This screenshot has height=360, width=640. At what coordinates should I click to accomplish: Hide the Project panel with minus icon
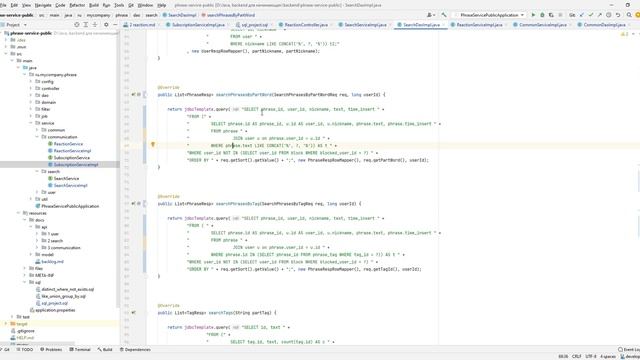tap(115, 24)
